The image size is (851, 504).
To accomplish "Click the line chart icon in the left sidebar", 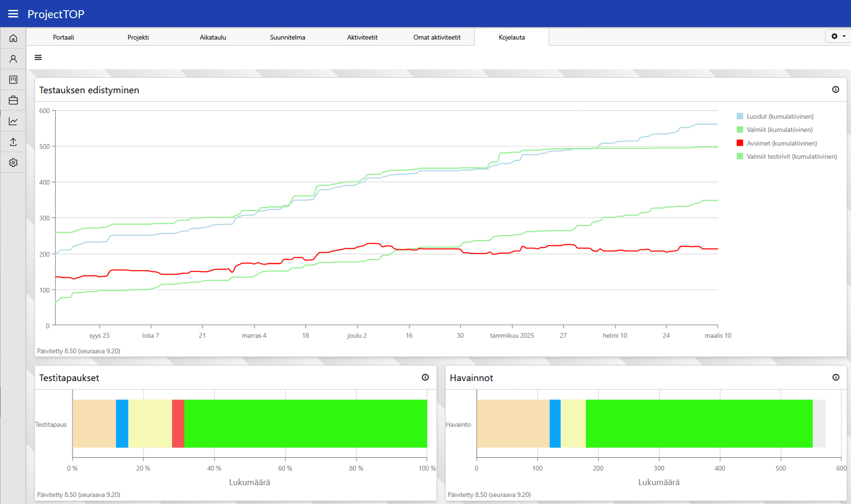I will point(13,121).
